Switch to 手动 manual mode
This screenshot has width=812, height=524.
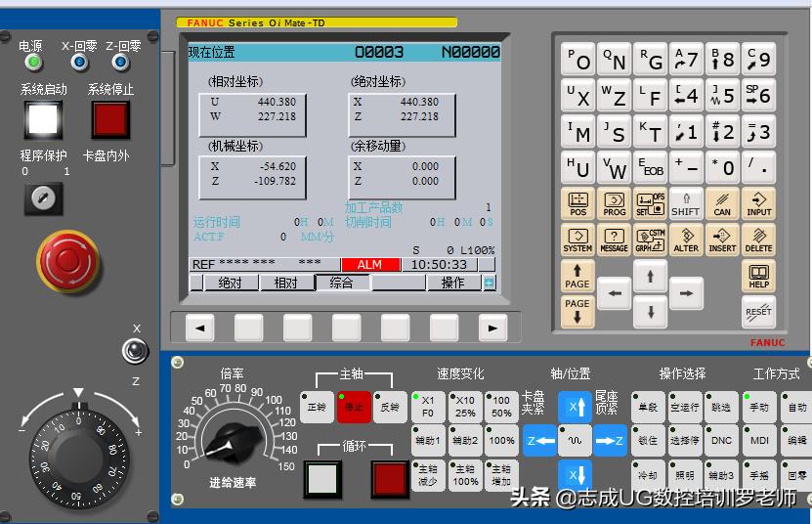pos(759,408)
